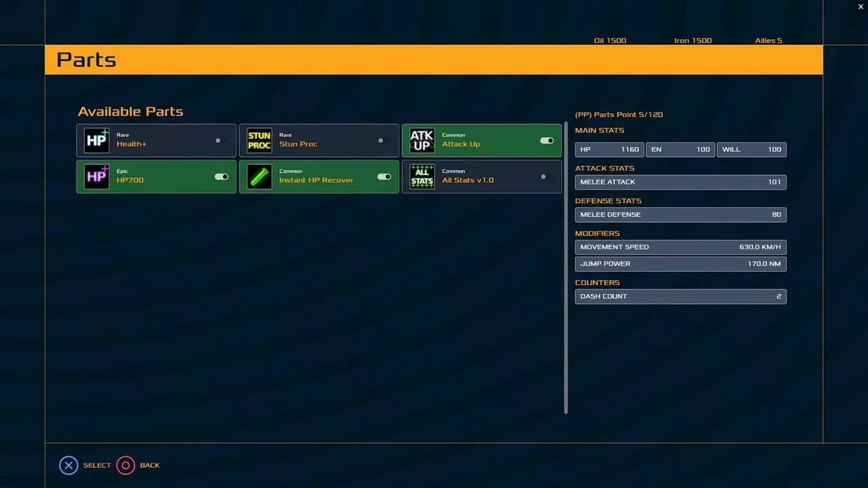Click the Stun Proc part icon
This screenshot has height=488, width=868.
(x=259, y=140)
